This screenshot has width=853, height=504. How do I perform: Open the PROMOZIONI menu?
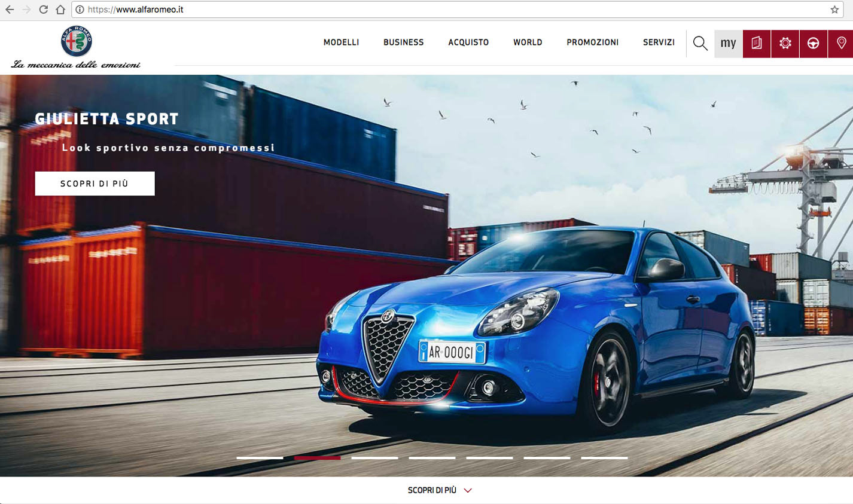(x=593, y=42)
